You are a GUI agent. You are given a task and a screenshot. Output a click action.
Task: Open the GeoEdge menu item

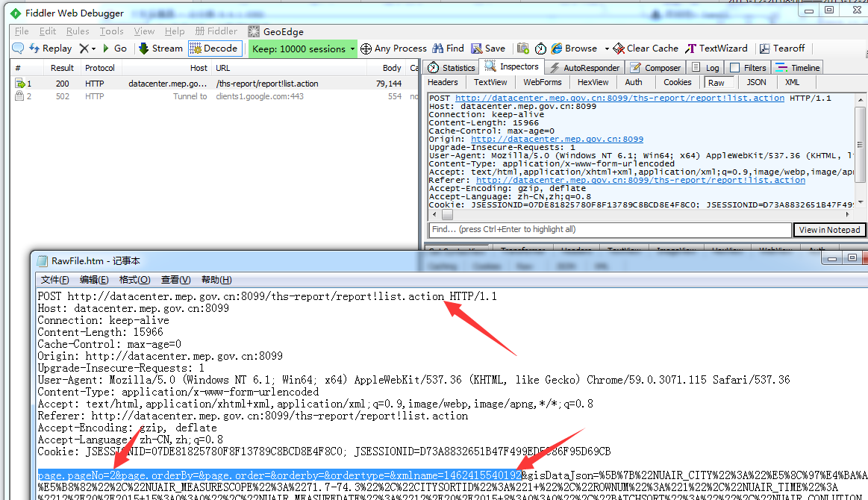tap(275, 31)
